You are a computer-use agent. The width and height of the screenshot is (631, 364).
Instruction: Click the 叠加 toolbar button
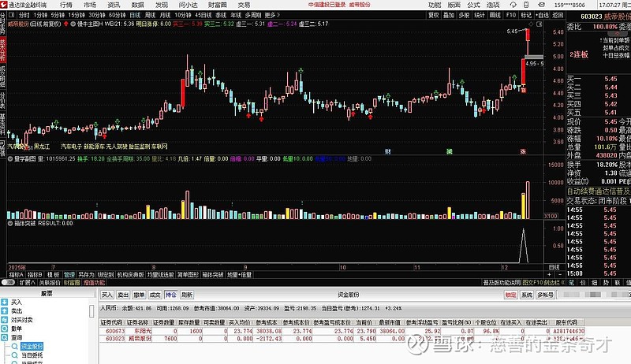449,15
